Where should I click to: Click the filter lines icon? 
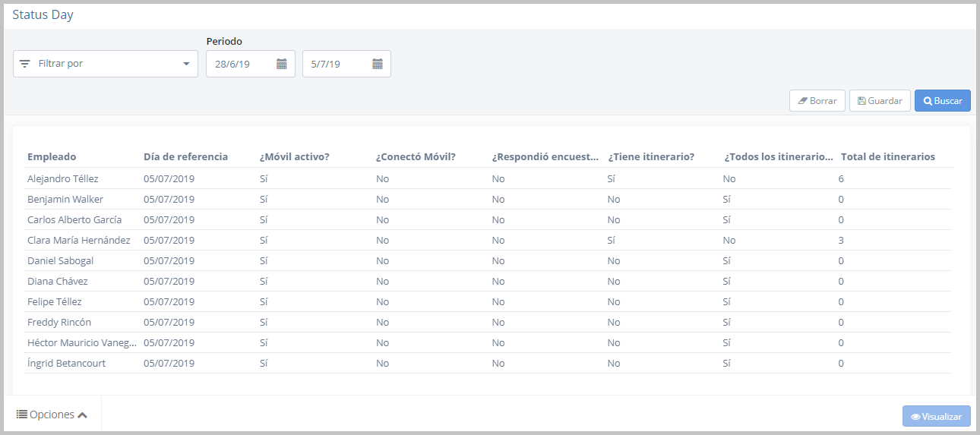click(25, 64)
